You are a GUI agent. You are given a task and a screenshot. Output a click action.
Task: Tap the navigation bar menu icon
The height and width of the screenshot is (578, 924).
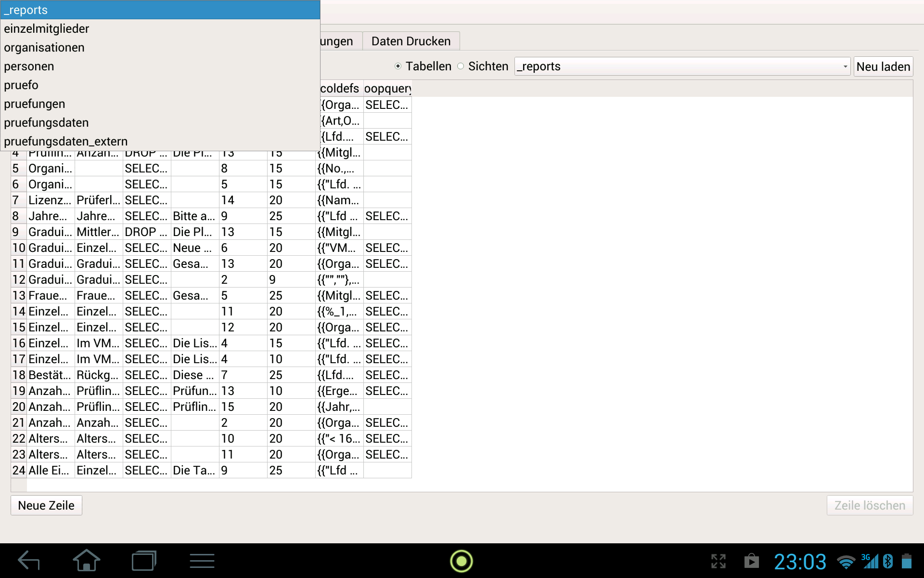point(202,561)
